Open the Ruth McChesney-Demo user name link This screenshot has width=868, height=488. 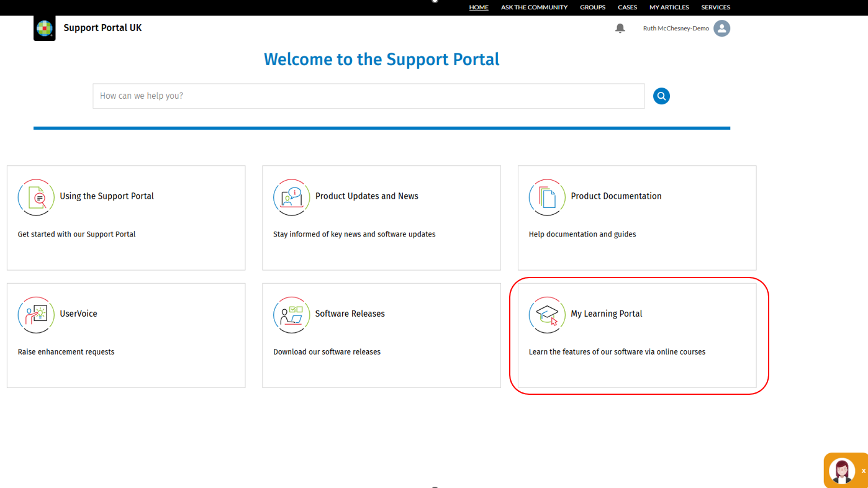tap(676, 29)
